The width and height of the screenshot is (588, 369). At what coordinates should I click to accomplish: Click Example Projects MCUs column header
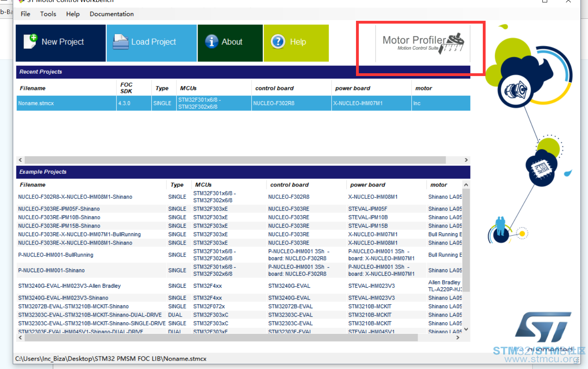[x=204, y=184]
